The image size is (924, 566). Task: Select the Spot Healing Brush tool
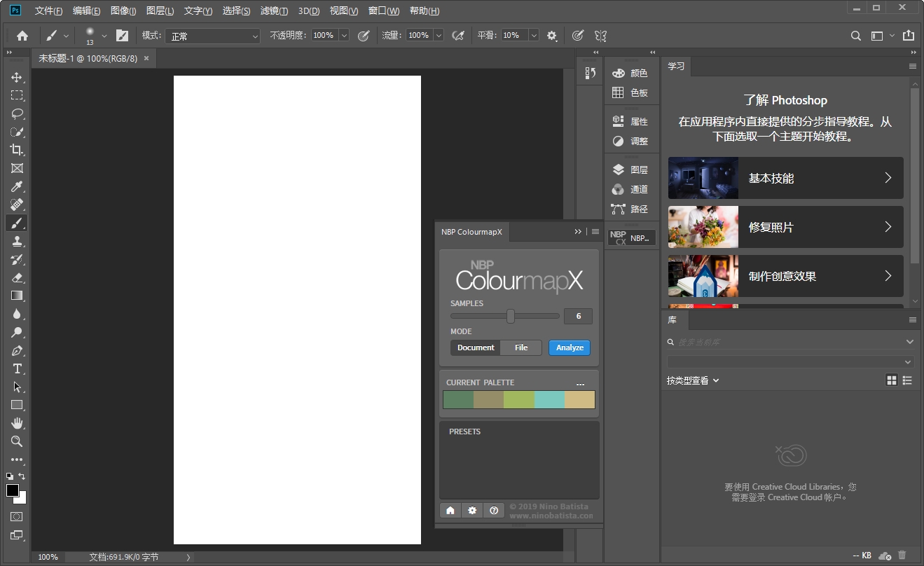[x=17, y=205]
